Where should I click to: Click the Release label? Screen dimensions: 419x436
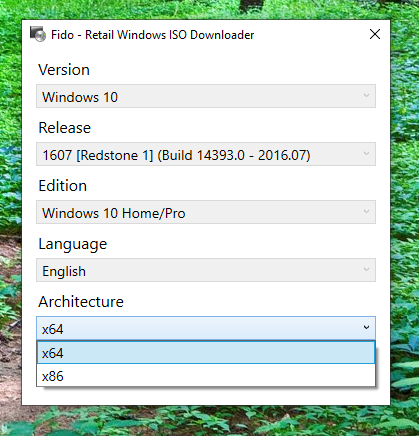pos(65,128)
